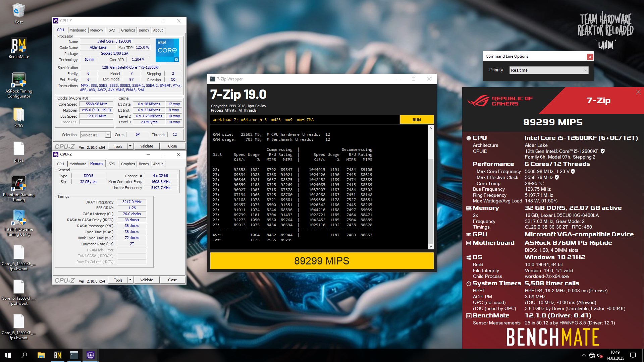Screen dimensions: 644x362
Task: Open Priority dropdown set to Realtime
Action: click(x=549, y=70)
